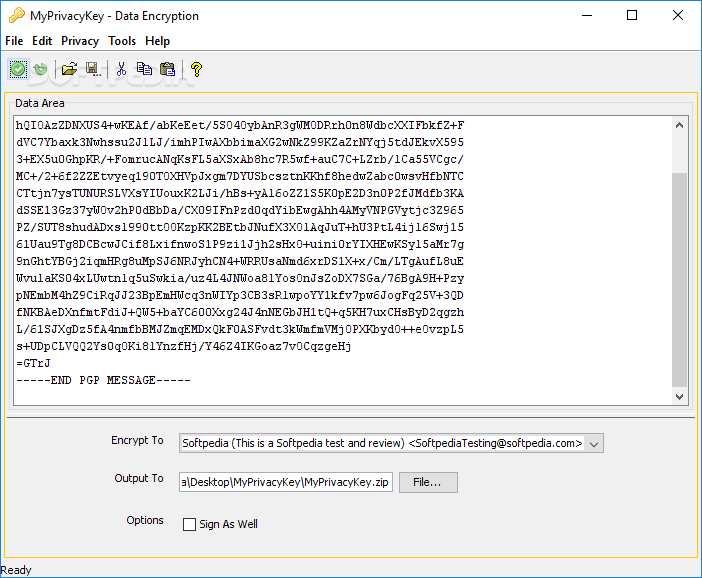Open the Edit menu
This screenshot has width=702, height=578.
coord(42,41)
